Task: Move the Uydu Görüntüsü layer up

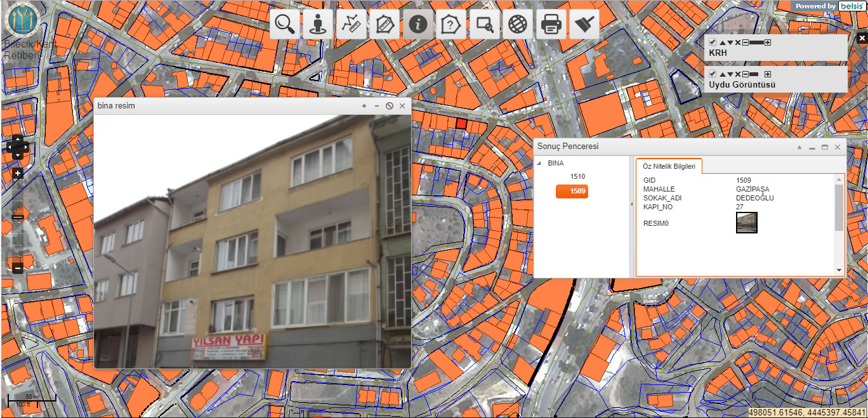Action: (722, 74)
